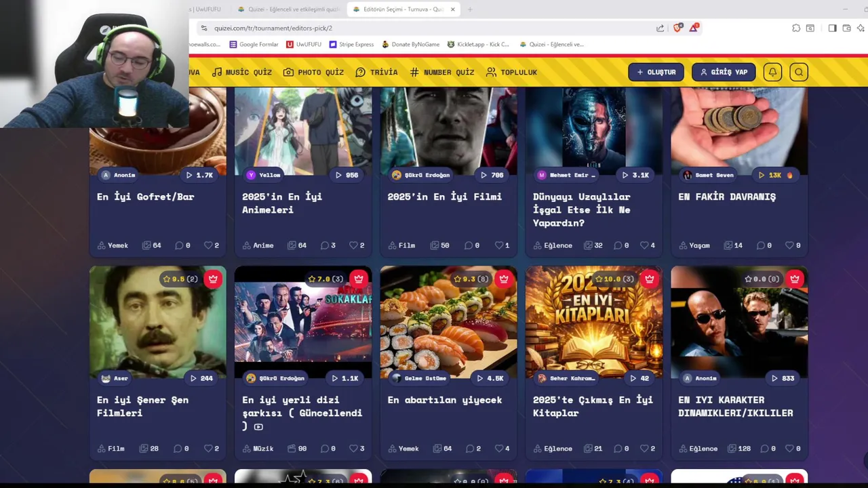Open 'En İyi Gofret/Bar' tournament title
868x488 pixels.
pyautogui.click(x=145, y=197)
